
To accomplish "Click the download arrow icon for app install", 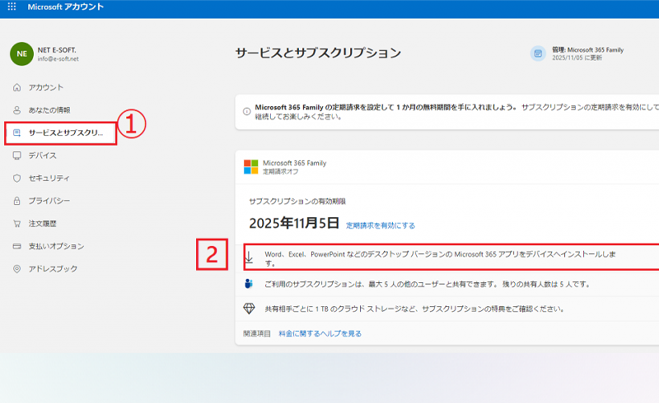I will click(x=249, y=258).
